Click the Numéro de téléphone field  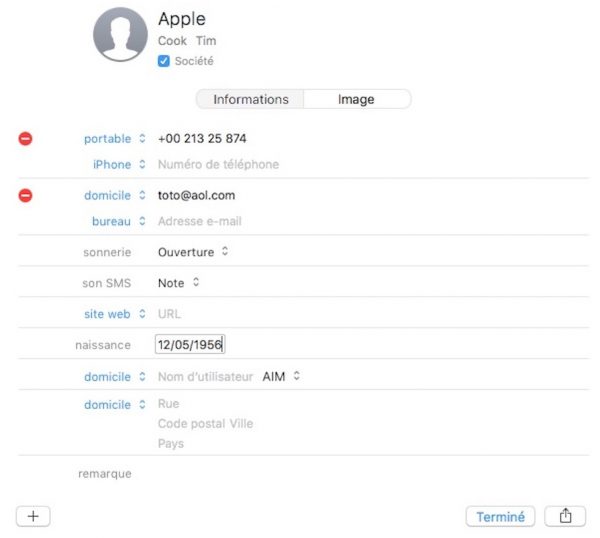pos(218,165)
